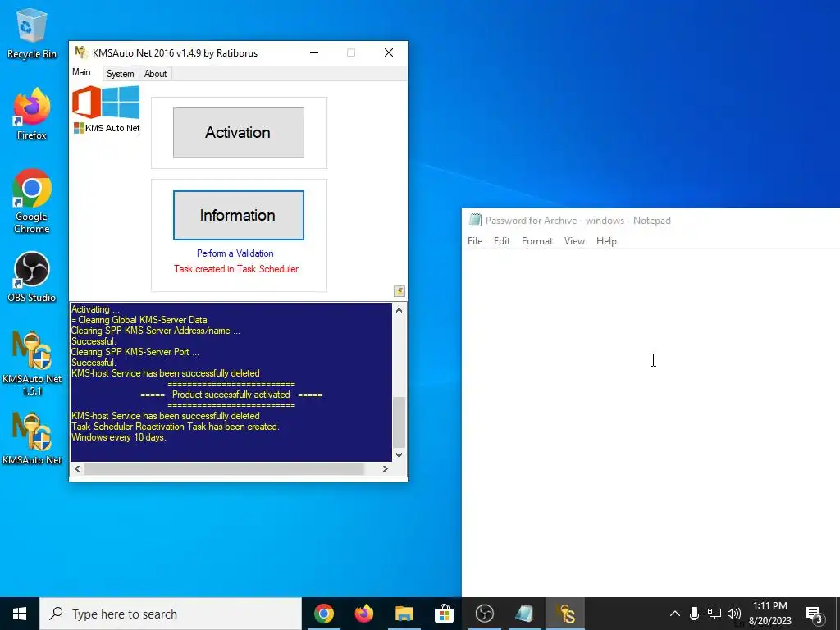The width and height of the screenshot is (840, 630).
Task: Open Google Chrome desktop shortcut
Action: (32, 201)
